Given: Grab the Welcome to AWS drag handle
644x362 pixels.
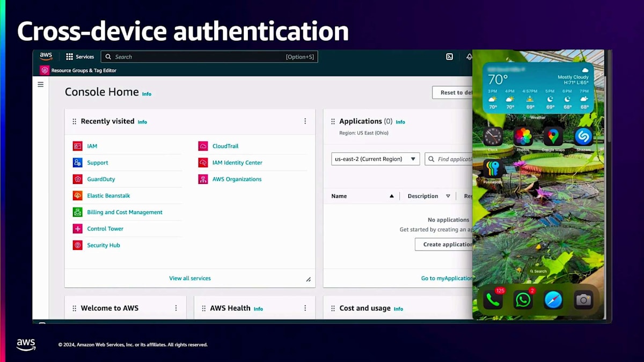Looking at the screenshot, I should click(x=75, y=308).
